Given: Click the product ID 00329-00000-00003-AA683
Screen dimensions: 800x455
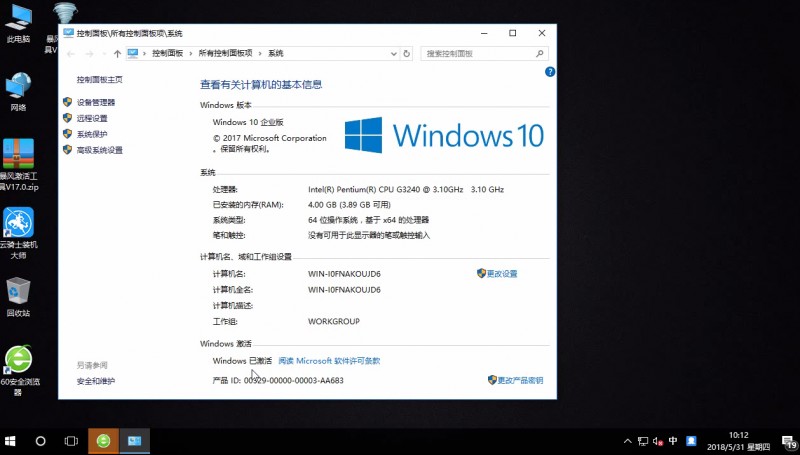Looking at the screenshot, I should pos(294,381).
